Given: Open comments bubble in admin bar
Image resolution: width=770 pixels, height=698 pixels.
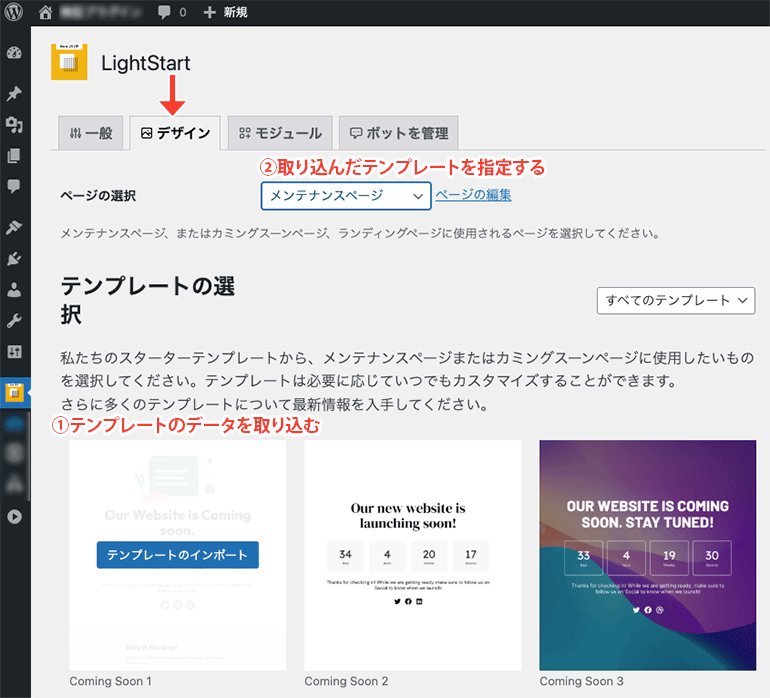Looking at the screenshot, I should pyautogui.click(x=165, y=12).
